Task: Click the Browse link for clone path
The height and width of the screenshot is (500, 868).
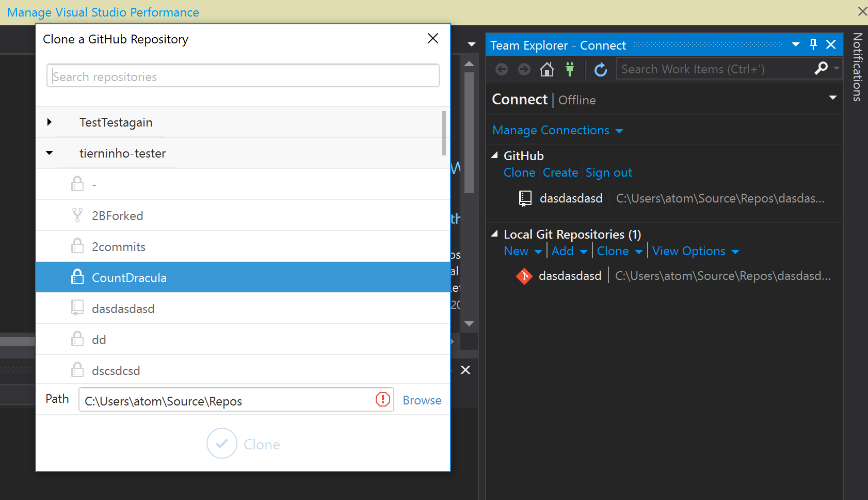Action: [x=422, y=400]
